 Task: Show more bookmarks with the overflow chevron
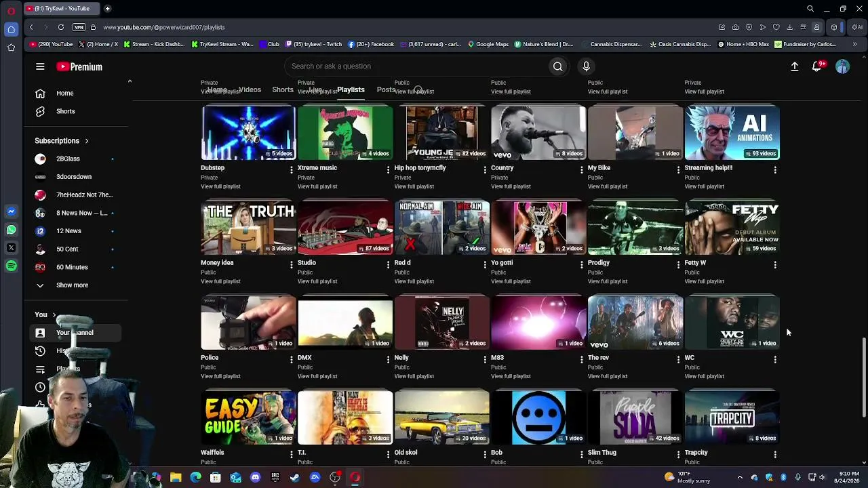click(854, 45)
